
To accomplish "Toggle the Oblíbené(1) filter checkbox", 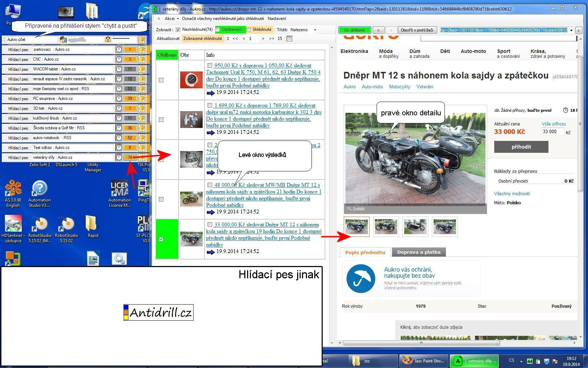I will click(x=218, y=30).
